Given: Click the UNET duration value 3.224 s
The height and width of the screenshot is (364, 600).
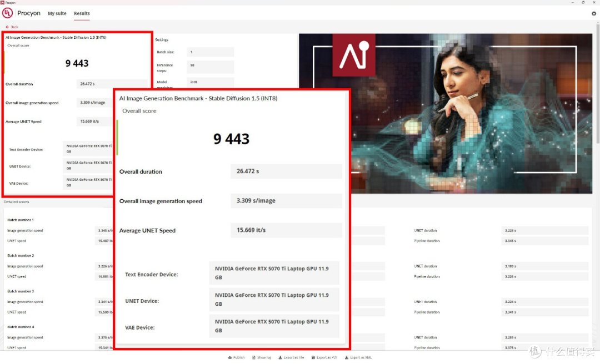Looking at the screenshot, I should point(544,302).
